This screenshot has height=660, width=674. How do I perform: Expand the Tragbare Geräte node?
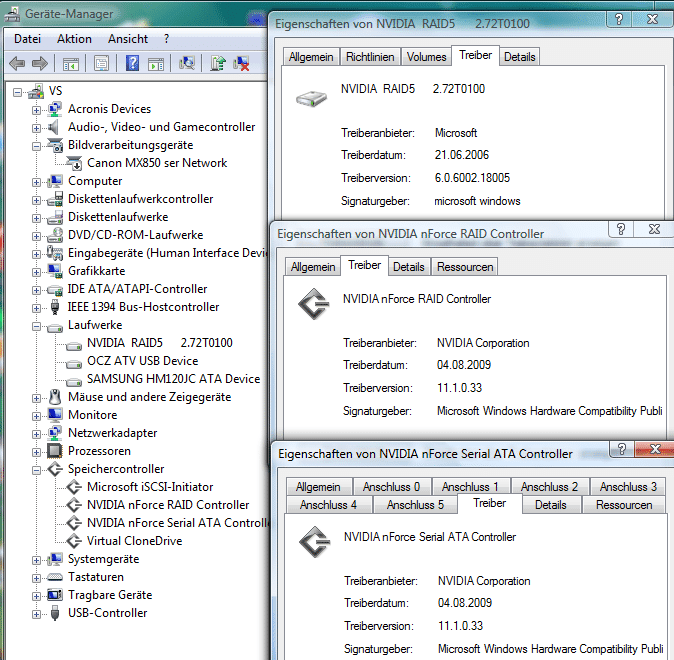[x=37, y=596]
